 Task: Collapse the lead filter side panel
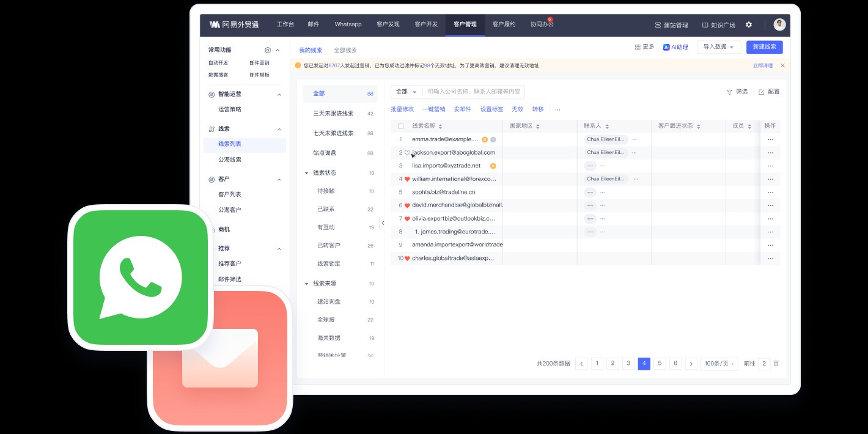pos(383,223)
